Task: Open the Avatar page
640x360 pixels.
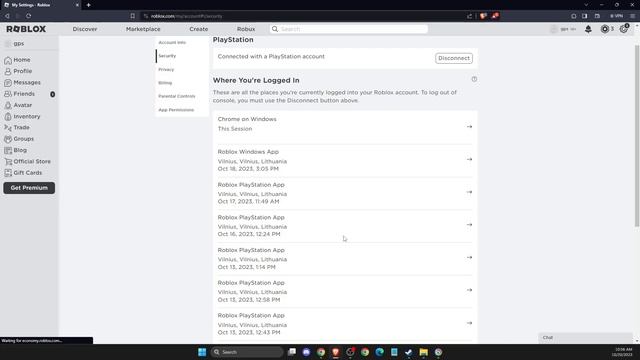Action: [18, 105]
